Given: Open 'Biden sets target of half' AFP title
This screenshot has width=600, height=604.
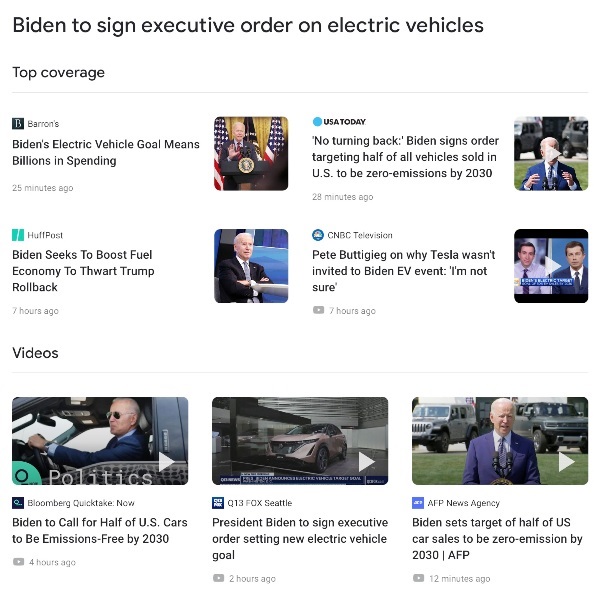Looking at the screenshot, I should pos(497,539).
